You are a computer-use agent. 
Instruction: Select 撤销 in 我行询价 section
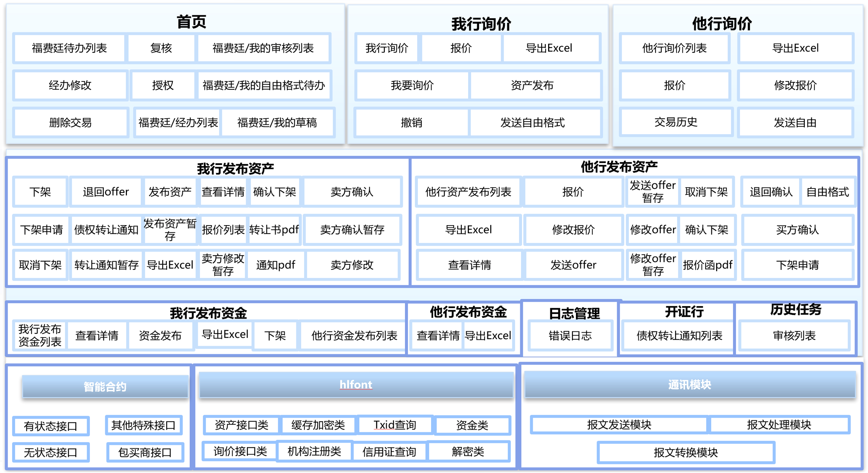tap(411, 122)
